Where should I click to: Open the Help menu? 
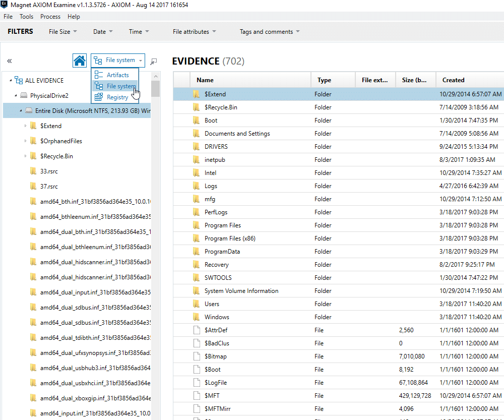[74, 17]
